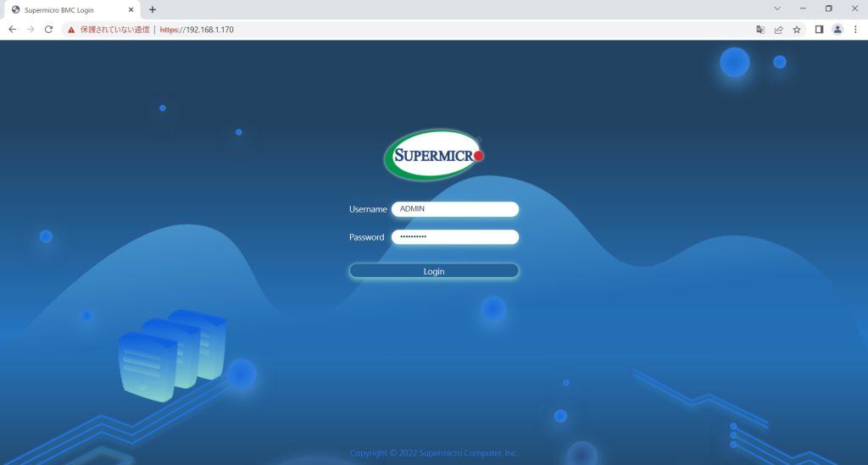Open the Chrome three-dot menu

(855, 30)
